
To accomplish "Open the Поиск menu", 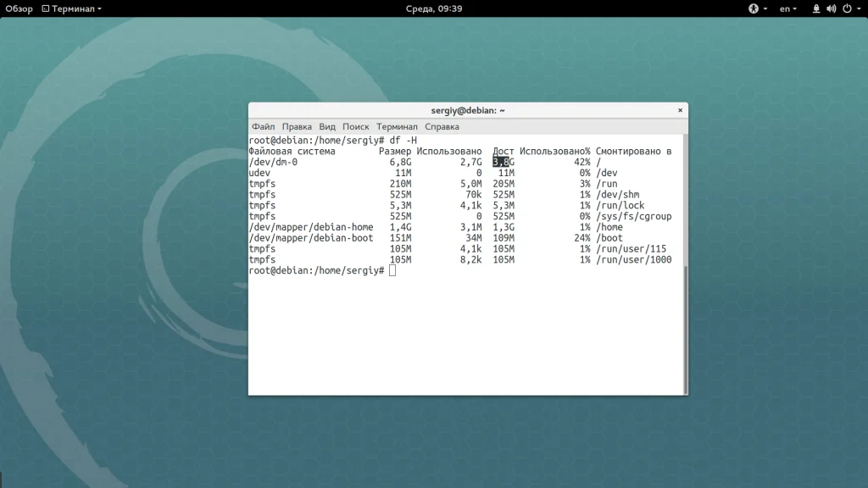I will point(356,126).
